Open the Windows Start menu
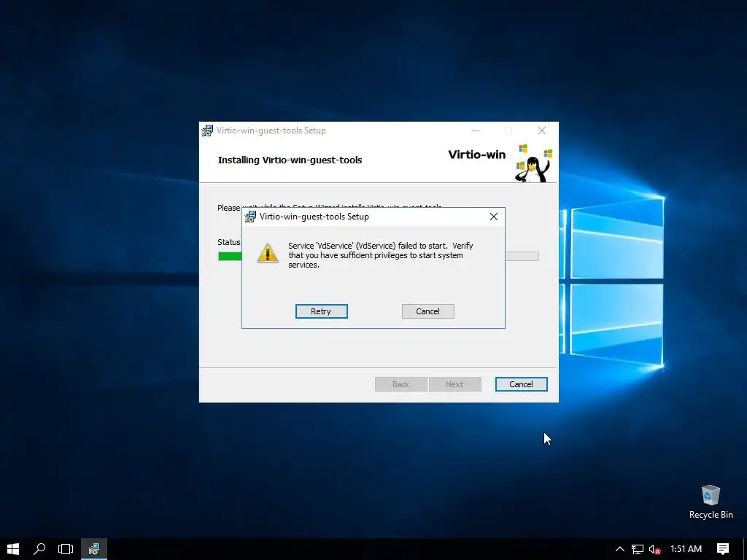The image size is (747, 560). pyautogui.click(x=13, y=549)
